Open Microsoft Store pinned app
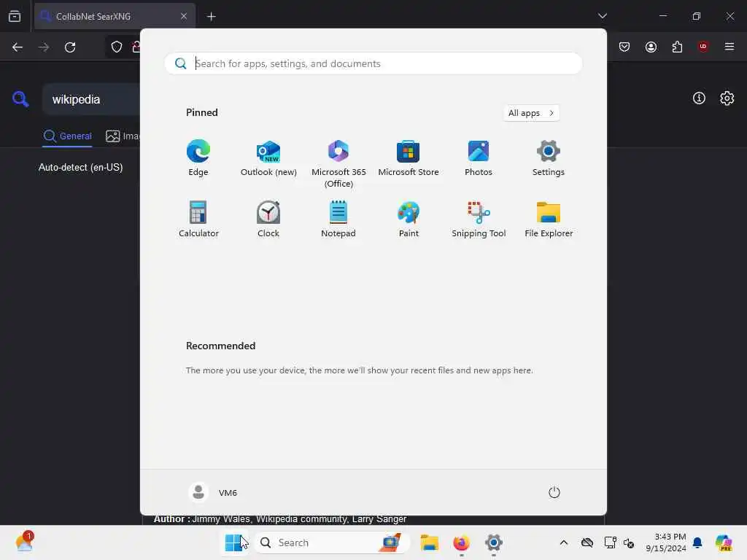The image size is (747, 560). [x=409, y=158]
